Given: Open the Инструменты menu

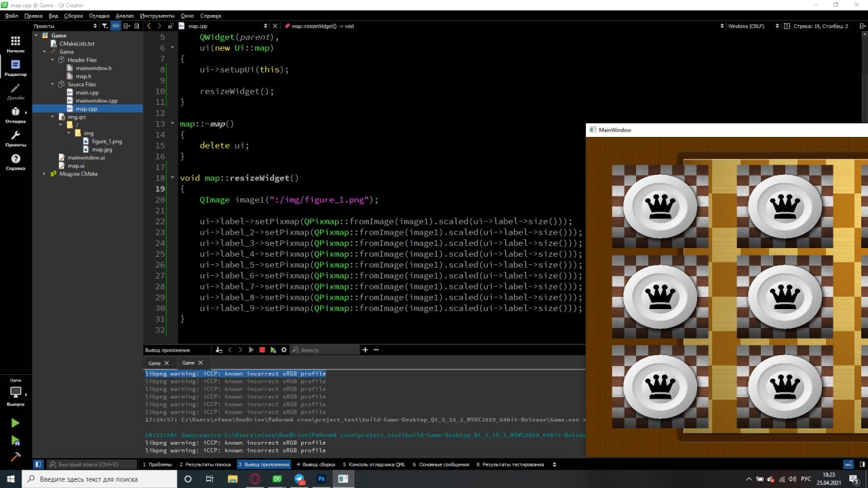Looking at the screenshot, I should 157,15.
